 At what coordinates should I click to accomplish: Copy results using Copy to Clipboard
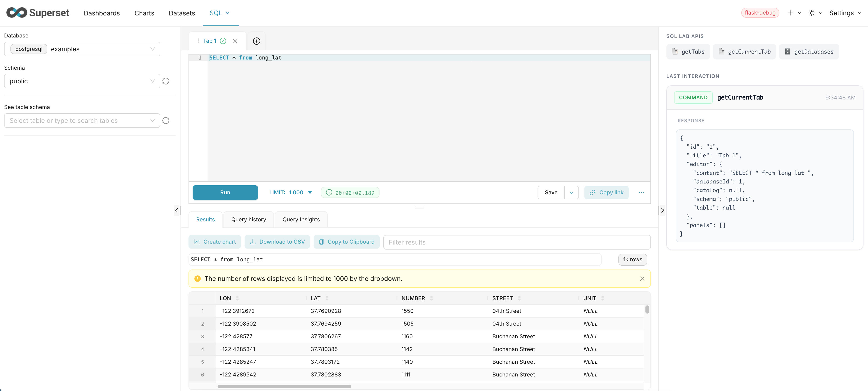pos(346,241)
